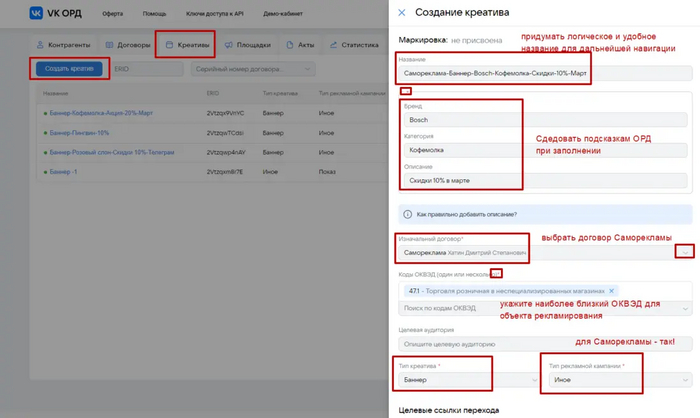This screenshot has width=700, height=418.
Task: Open the Тип креатива dropdown
Action: coord(469,380)
